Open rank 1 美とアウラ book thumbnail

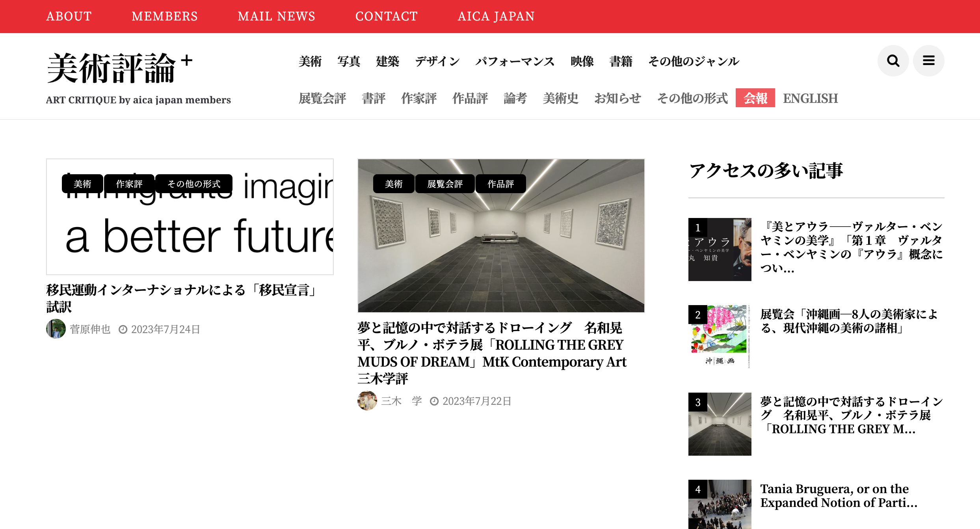[720, 250]
